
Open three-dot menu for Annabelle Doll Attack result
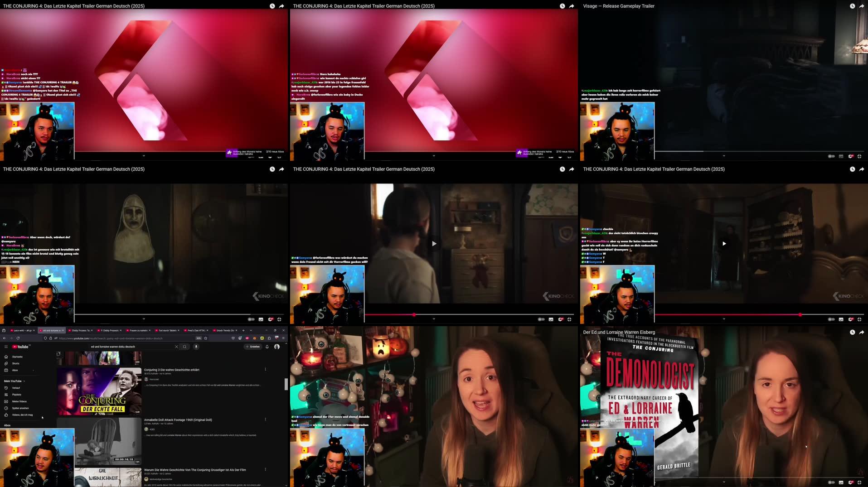[265, 419]
